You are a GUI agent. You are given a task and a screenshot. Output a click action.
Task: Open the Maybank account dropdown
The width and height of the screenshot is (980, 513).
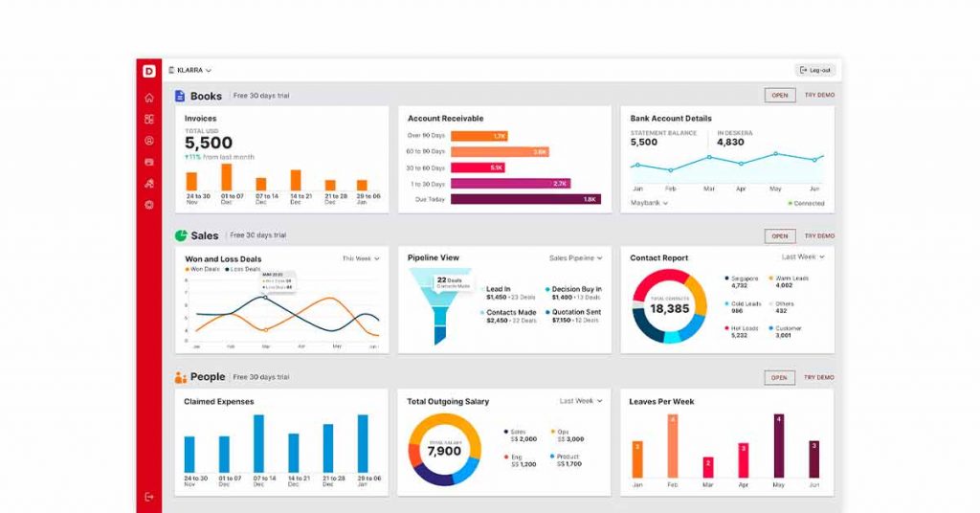tap(650, 203)
